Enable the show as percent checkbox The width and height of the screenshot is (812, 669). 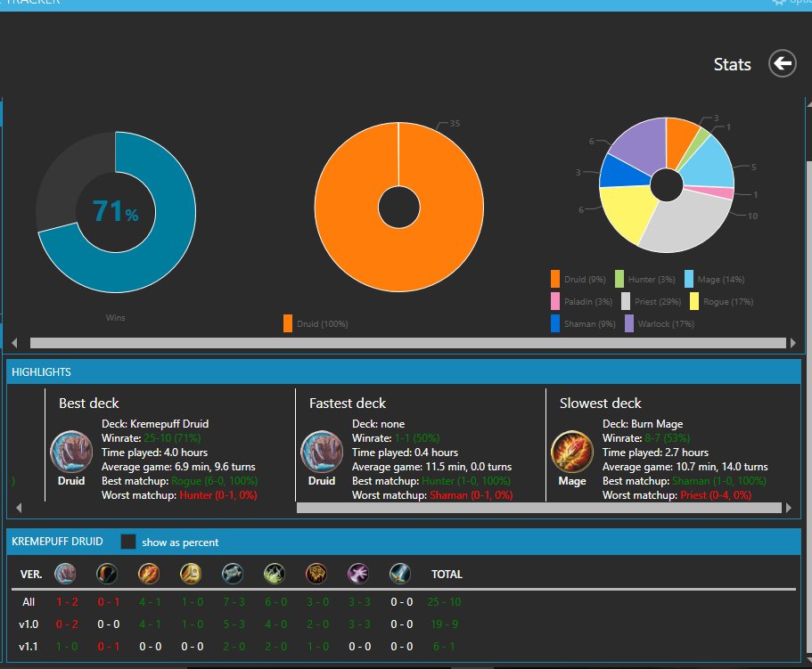click(x=128, y=542)
